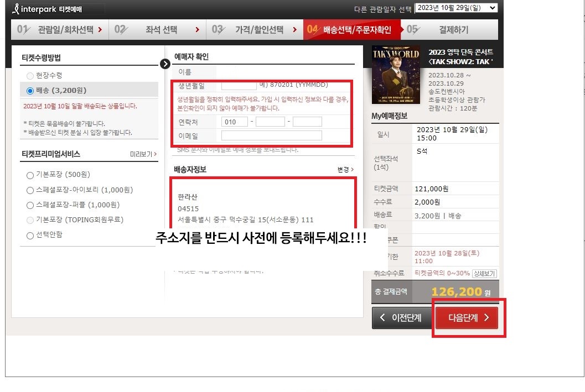Select step 04 배송선택/주문자확인 tab
Viewport: 585px width, 392px height.
(x=352, y=29)
